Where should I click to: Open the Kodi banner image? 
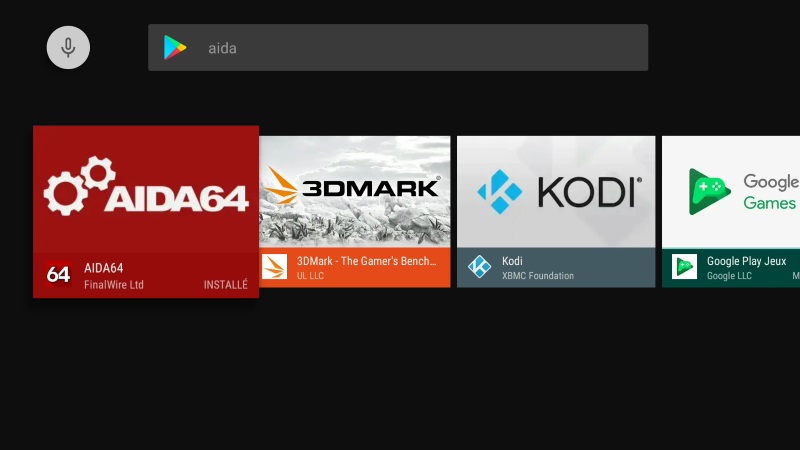click(x=556, y=192)
